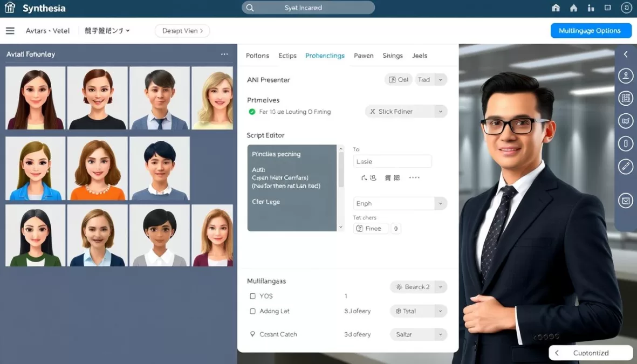Open the pen editing tool in right sidebar
This screenshot has height=364, width=637.
625,167
